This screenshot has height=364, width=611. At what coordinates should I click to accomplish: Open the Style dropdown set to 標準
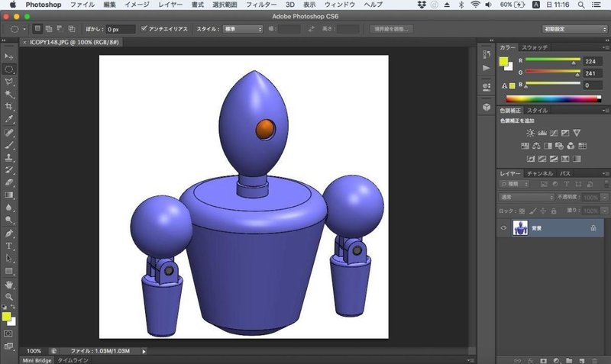[243, 29]
